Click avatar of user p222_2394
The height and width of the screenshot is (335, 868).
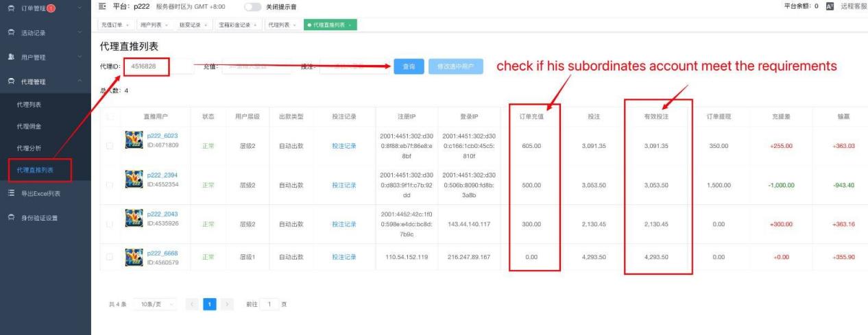(134, 179)
